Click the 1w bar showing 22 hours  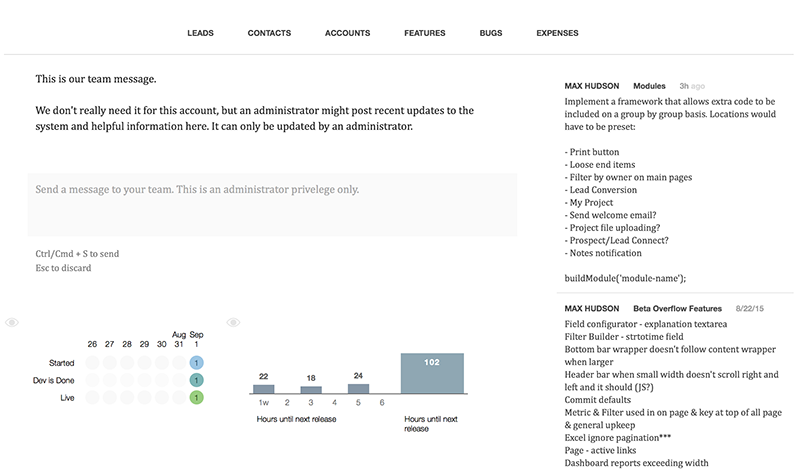point(263,388)
